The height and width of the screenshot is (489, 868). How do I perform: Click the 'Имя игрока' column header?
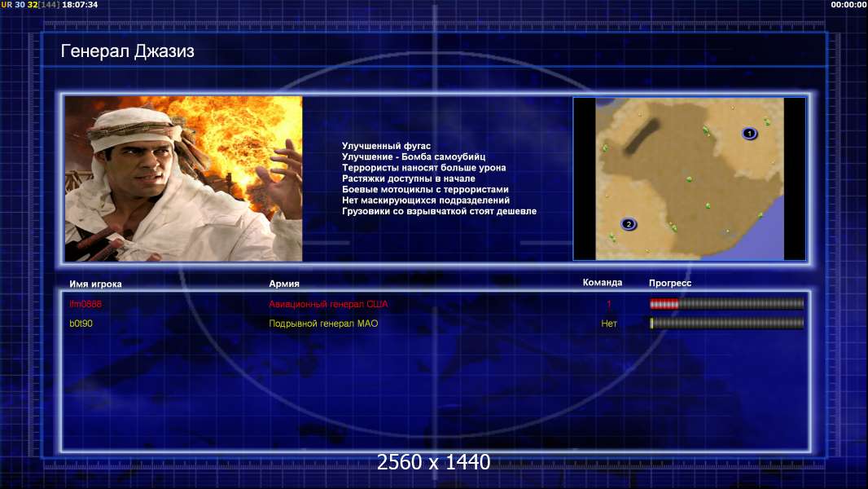pos(95,284)
